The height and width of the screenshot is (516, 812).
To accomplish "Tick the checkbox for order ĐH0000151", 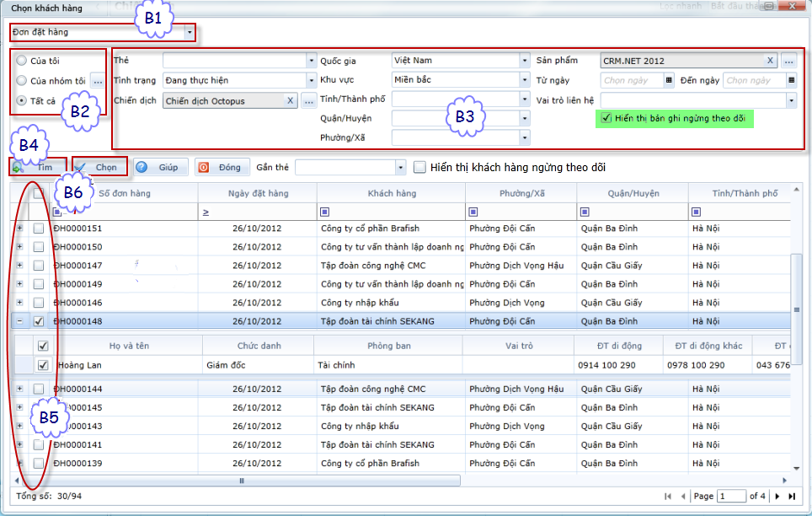I will tap(40, 228).
